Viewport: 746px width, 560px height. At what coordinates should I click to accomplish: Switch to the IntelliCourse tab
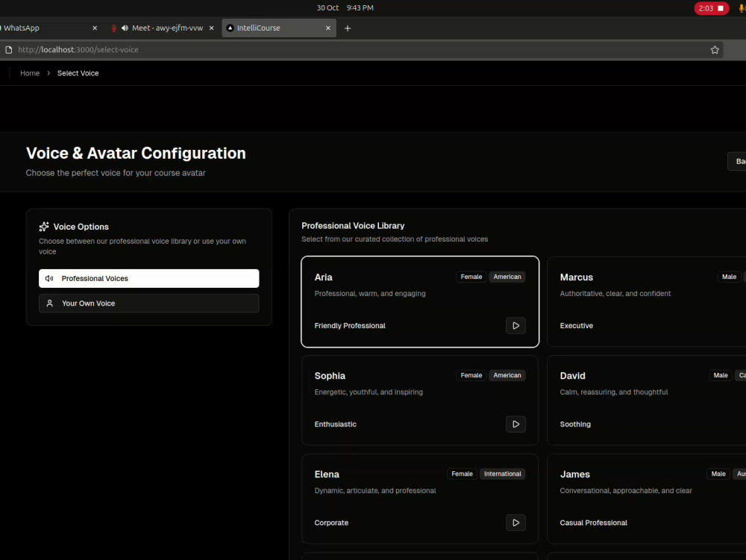click(279, 28)
